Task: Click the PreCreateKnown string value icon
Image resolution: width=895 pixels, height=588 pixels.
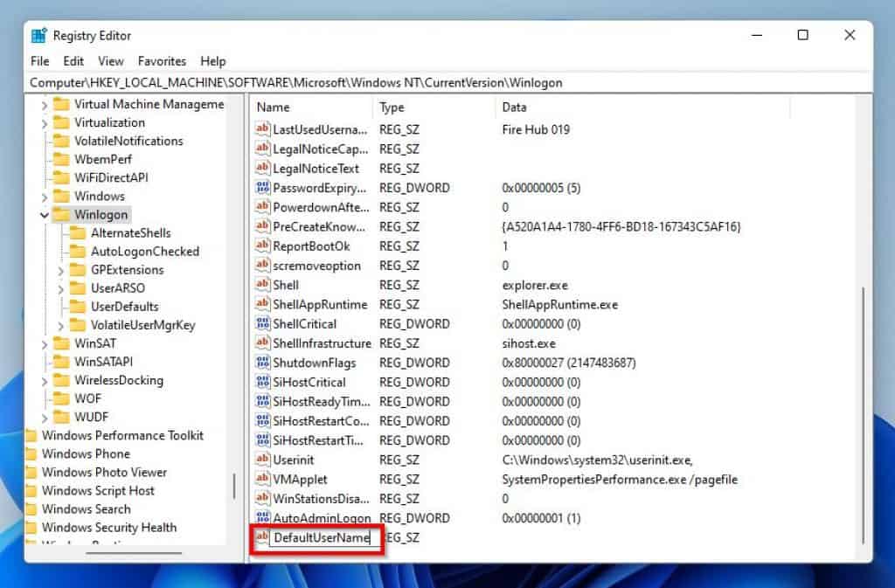Action: tap(262, 225)
